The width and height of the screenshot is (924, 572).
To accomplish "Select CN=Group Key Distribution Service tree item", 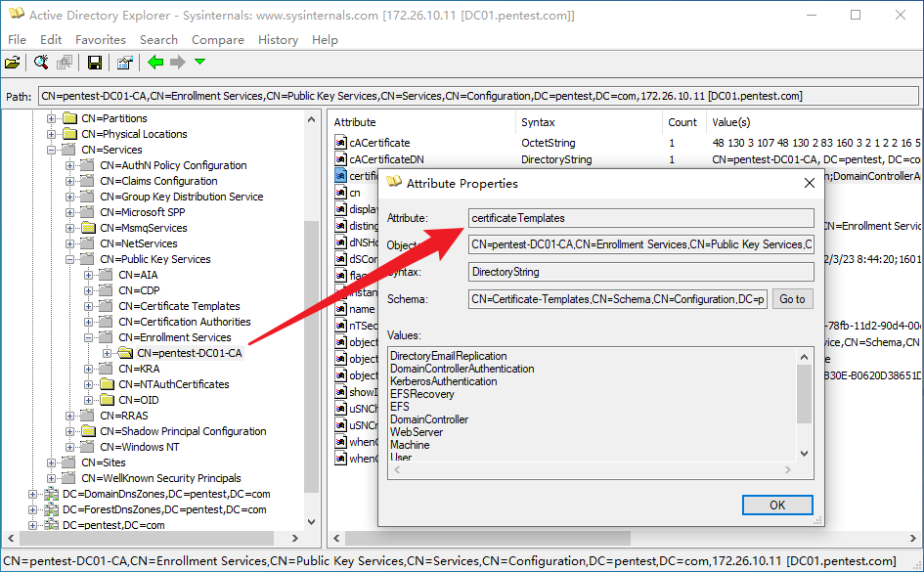I will (x=182, y=197).
